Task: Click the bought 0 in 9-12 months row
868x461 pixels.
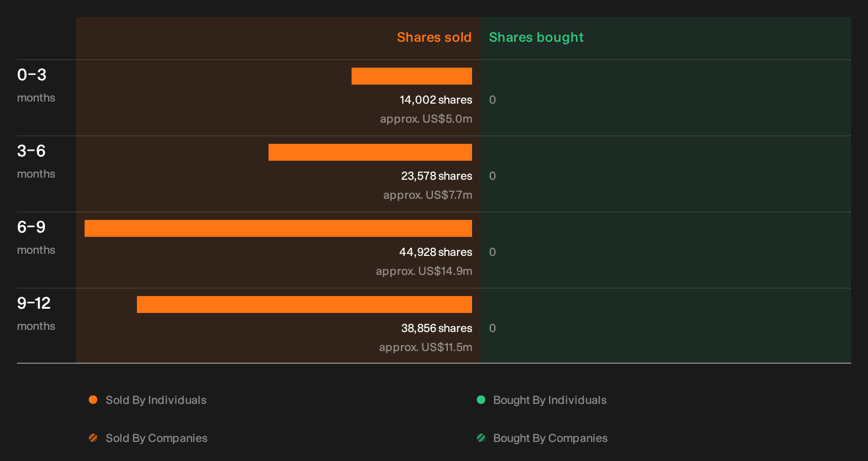Action: pos(492,328)
